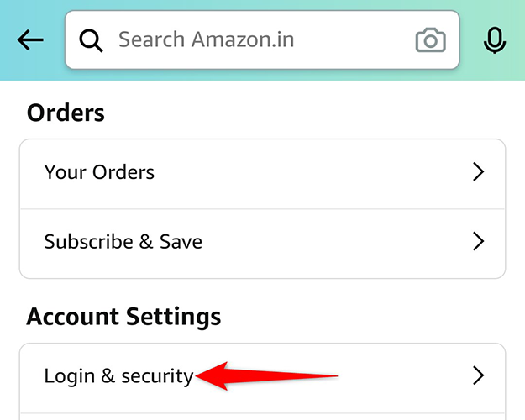Click the Orders section heading
This screenshot has width=525, height=420.
click(66, 113)
